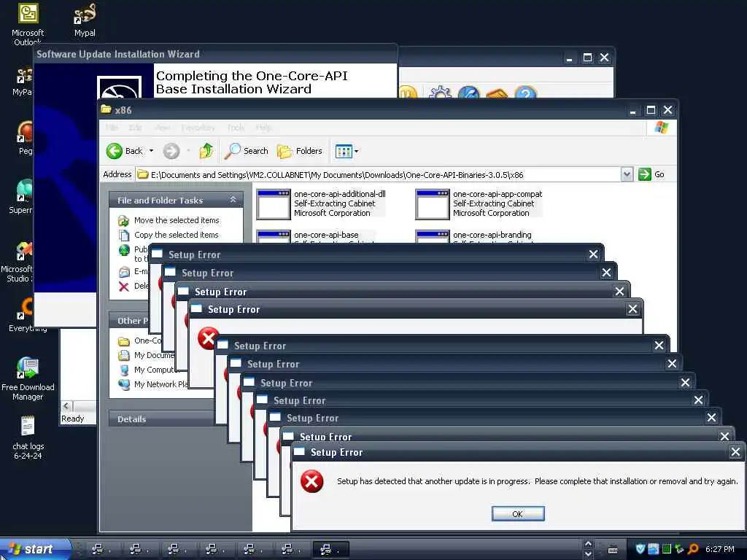This screenshot has width=747, height=560.
Task: Click the green Go arrow button
Action: [644, 174]
